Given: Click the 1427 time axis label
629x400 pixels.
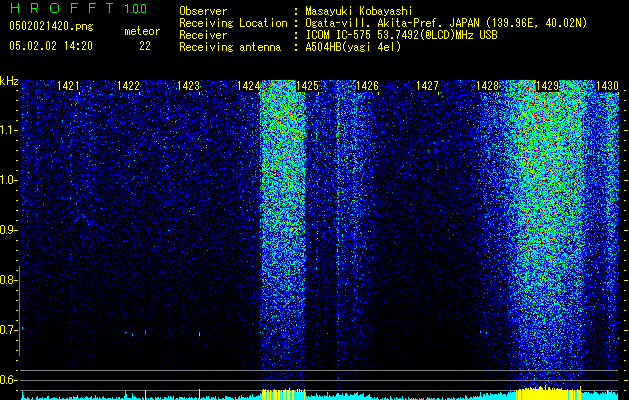Looking at the screenshot, I should click(x=427, y=86).
